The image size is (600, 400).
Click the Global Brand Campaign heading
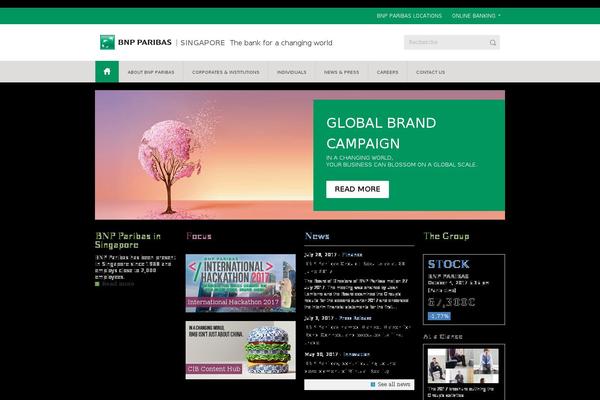pyautogui.click(x=381, y=133)
